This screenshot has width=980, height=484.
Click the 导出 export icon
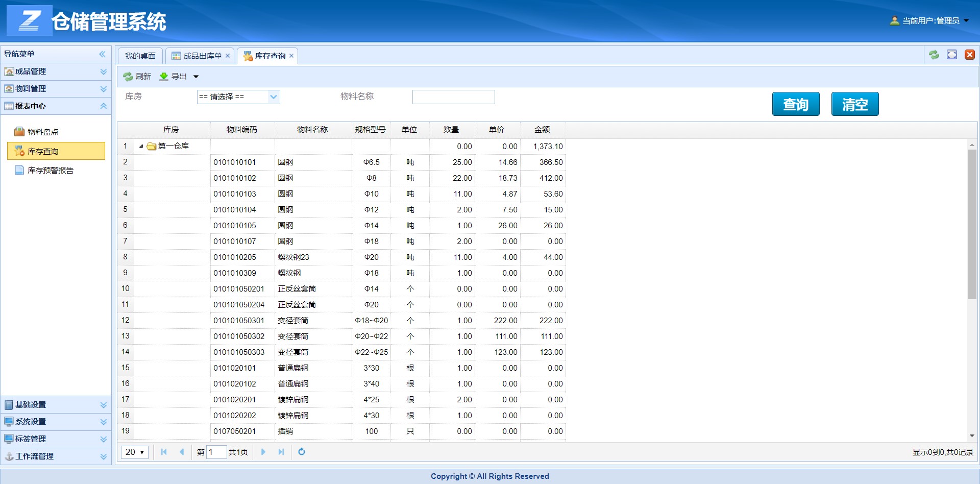coord(164,76)
